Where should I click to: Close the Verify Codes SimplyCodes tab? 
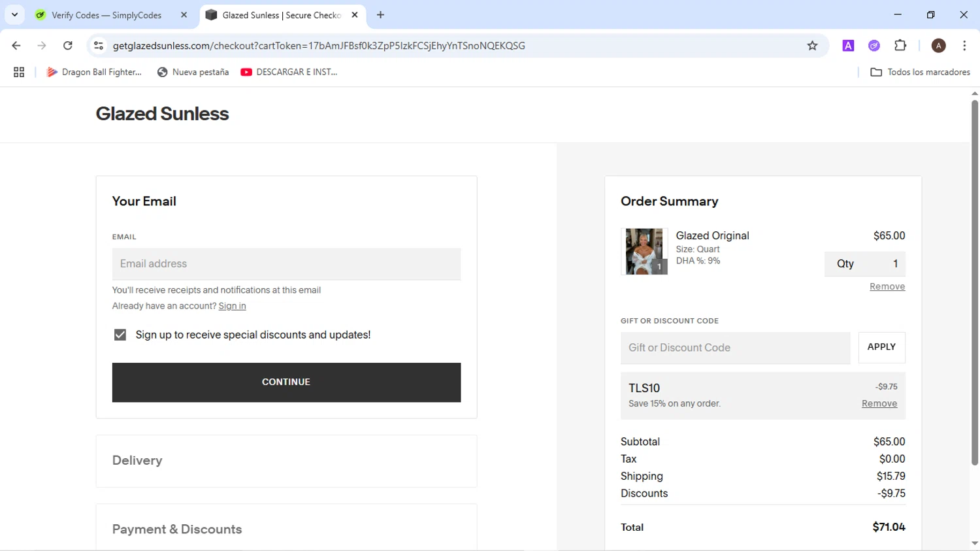[x=184, y=15]
